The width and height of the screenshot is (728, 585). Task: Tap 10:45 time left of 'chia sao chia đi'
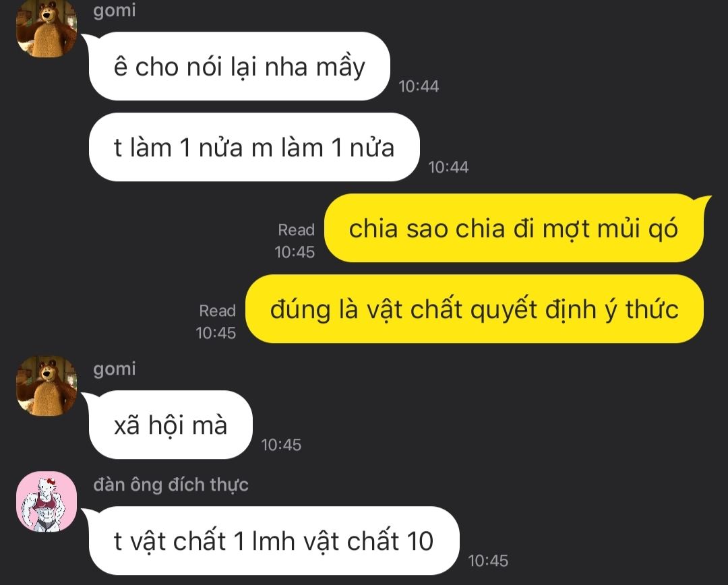pyautogui.click(x=295, y=252)
